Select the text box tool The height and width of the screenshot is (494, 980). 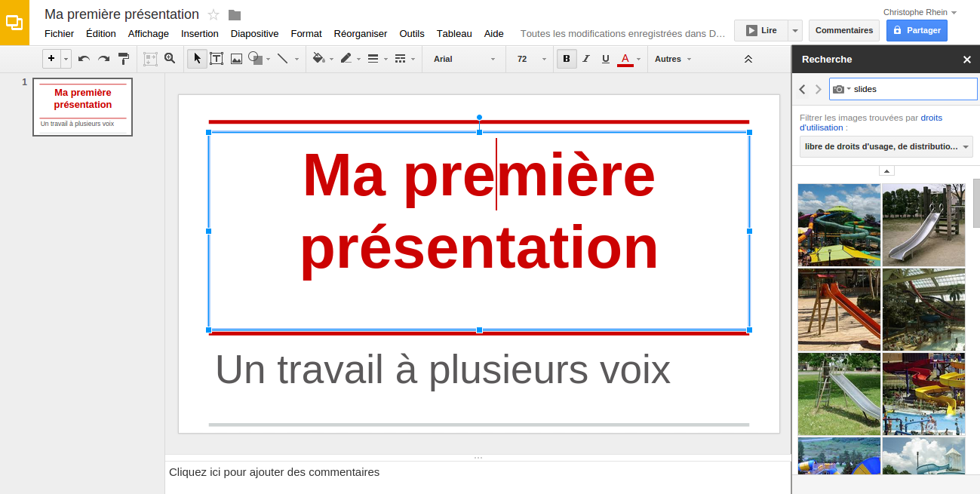(x=217, y=58)
